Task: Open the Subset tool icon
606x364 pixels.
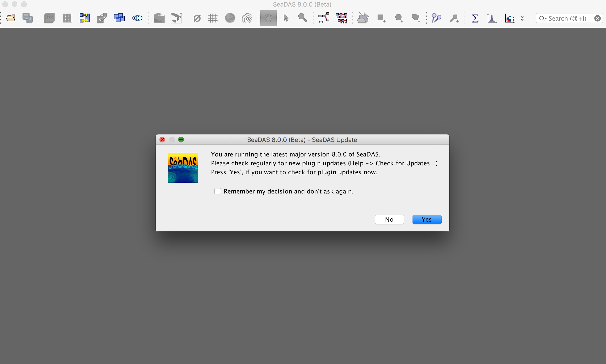Action: tap(102, 18)
